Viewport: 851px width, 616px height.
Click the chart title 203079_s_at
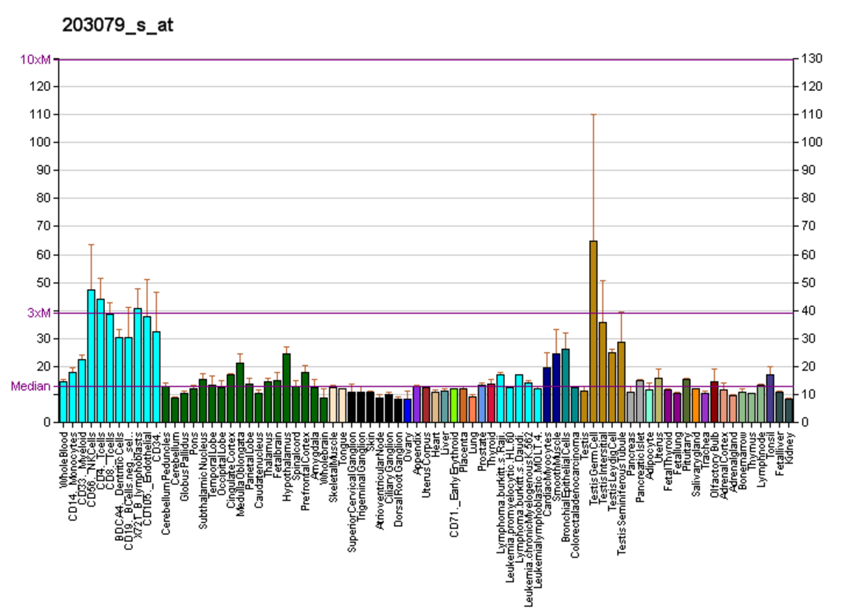118,26
